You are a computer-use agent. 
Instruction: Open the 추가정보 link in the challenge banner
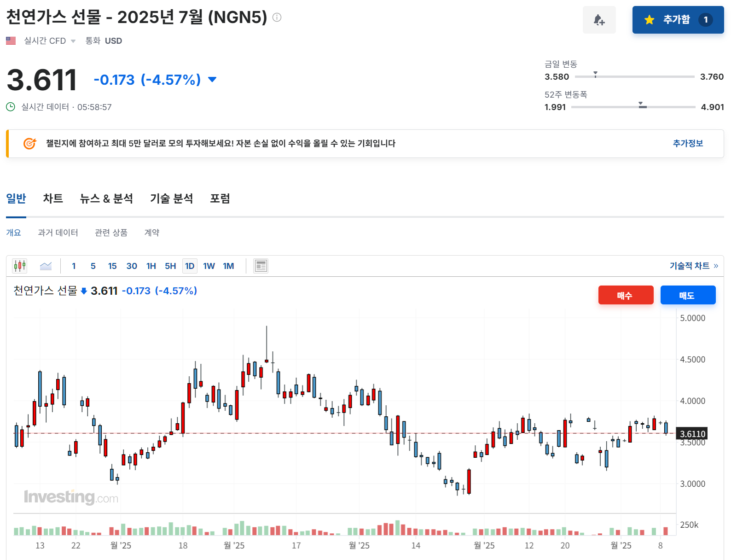click(x=687, y=143)
